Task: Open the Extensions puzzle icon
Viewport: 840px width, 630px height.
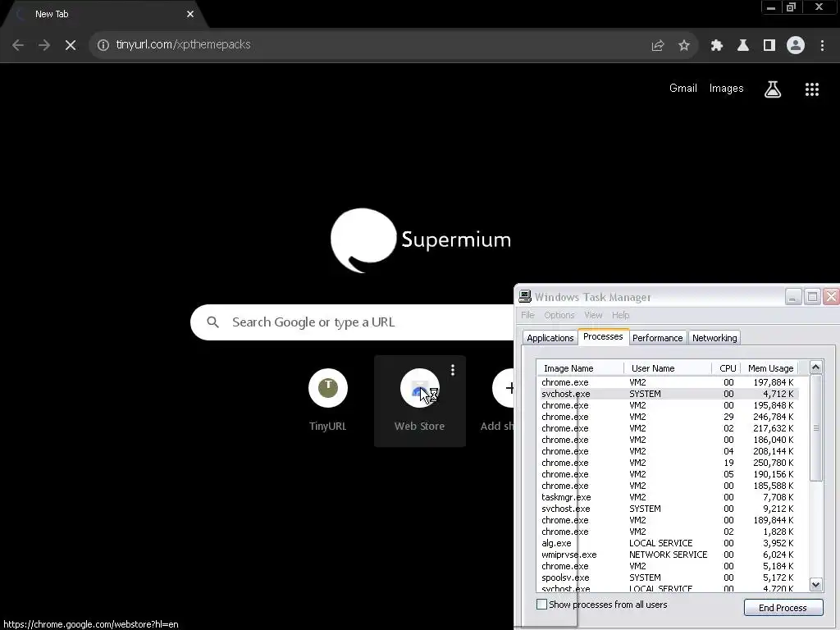Action: click(x=716, y=46)
